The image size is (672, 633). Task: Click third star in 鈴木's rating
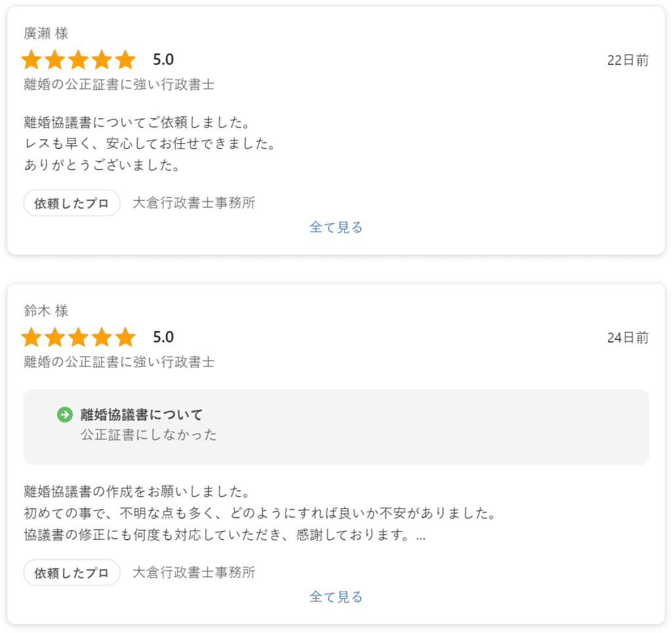coord(78,338)
